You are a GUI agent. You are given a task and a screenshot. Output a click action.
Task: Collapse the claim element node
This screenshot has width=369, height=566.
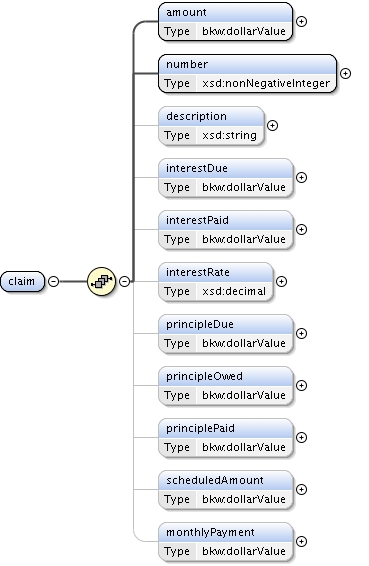point(53,281)
